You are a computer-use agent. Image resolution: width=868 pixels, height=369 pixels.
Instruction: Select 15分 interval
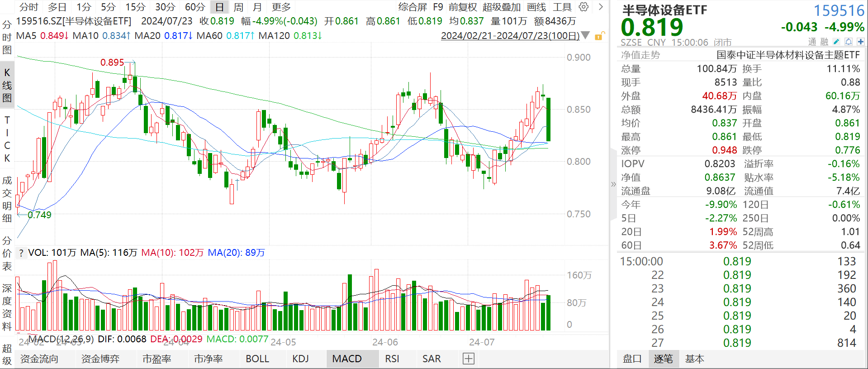pos(136,7)
